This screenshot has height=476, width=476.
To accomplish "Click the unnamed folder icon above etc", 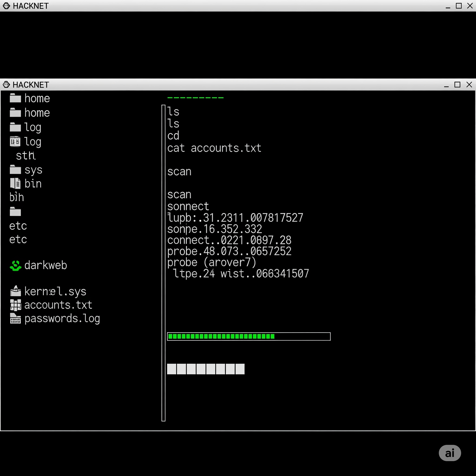I will 15,212.
